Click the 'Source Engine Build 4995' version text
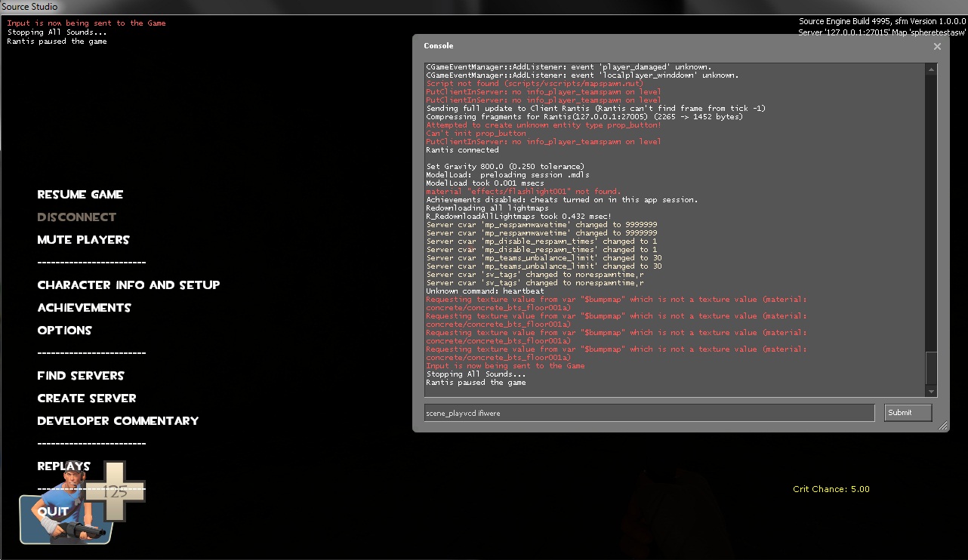This screenshot has height=560, width=968. tap(882, 21)
